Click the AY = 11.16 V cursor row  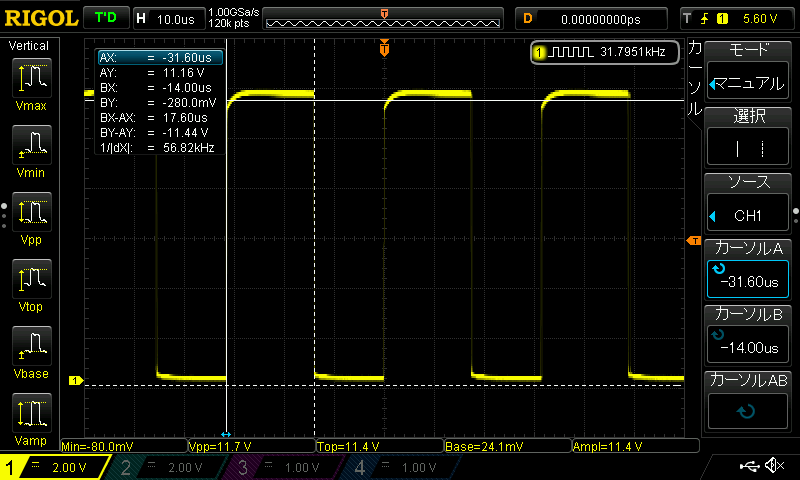(x=160, y=72)
